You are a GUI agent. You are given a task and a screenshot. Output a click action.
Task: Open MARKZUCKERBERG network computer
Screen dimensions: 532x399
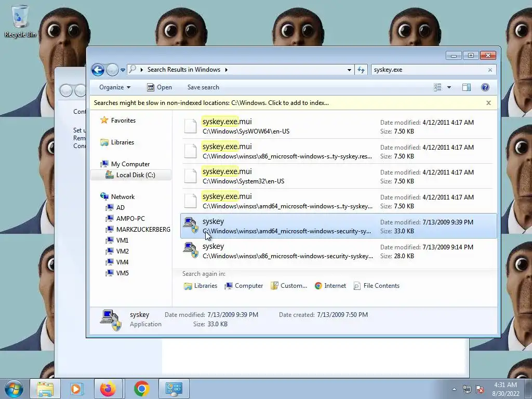[138, 229]
